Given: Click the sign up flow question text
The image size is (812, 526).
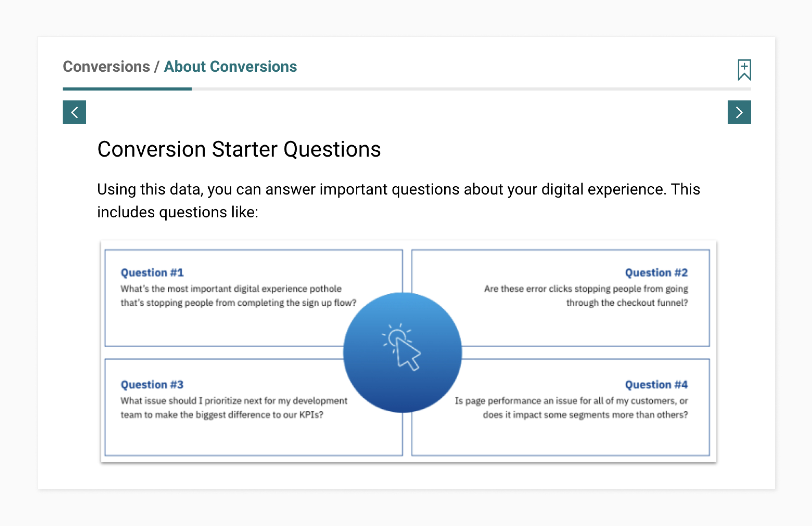Looking at the screenshot, I should (x=238, y=295).
